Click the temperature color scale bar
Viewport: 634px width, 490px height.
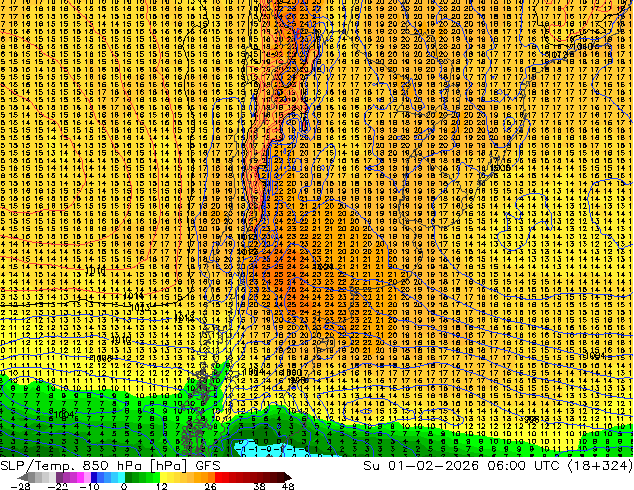154,477
